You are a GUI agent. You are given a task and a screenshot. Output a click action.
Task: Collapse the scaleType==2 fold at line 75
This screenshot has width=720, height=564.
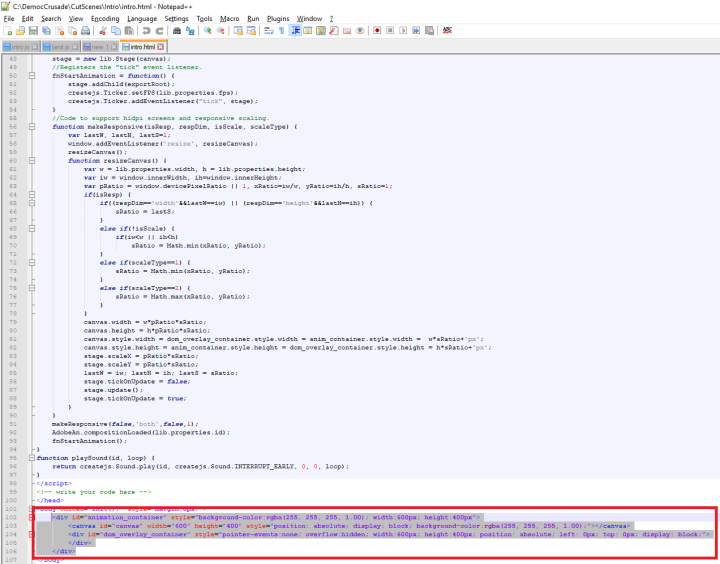point(32,288)
